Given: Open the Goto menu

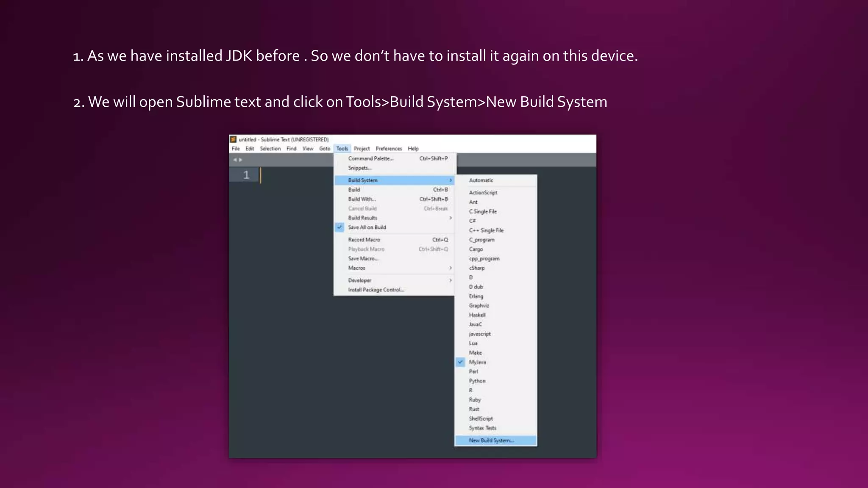Looking at the screenshot, I should 325,149.
